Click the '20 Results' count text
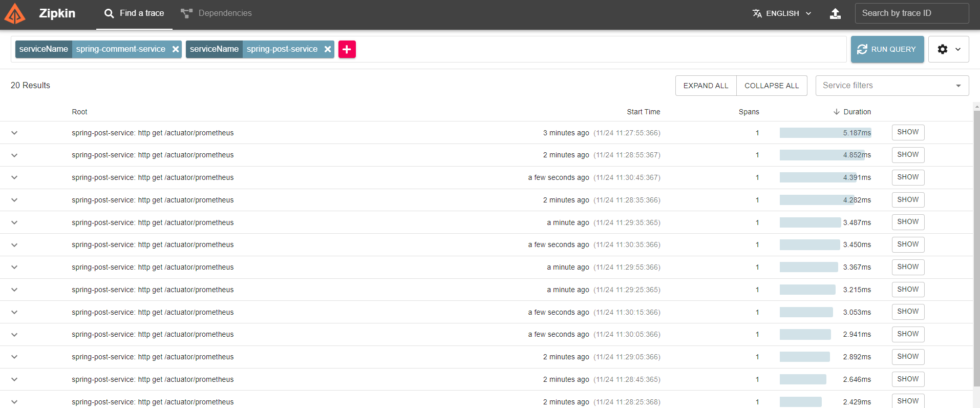The height and width of the screenshot is (408, 980). click(30, 86)
